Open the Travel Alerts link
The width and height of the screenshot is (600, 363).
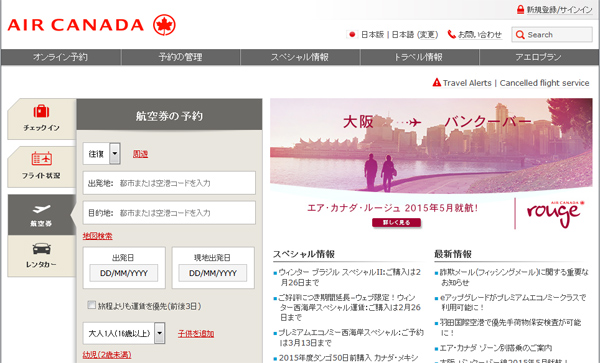[x=467, y=83]
